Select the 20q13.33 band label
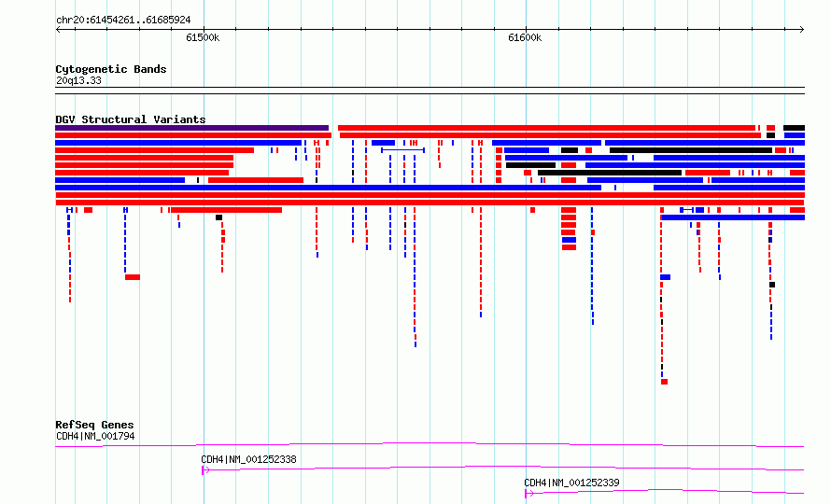 (78, 80)
